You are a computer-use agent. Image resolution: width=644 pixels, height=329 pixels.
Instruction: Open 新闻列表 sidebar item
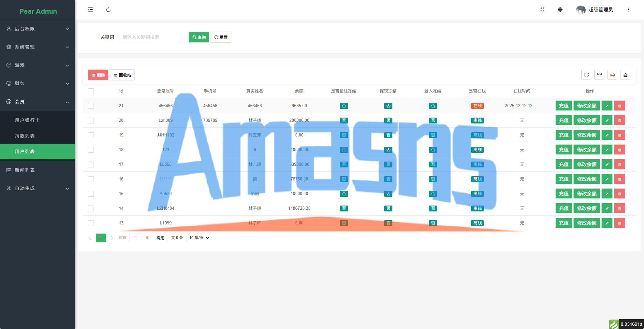click(37, 170)
